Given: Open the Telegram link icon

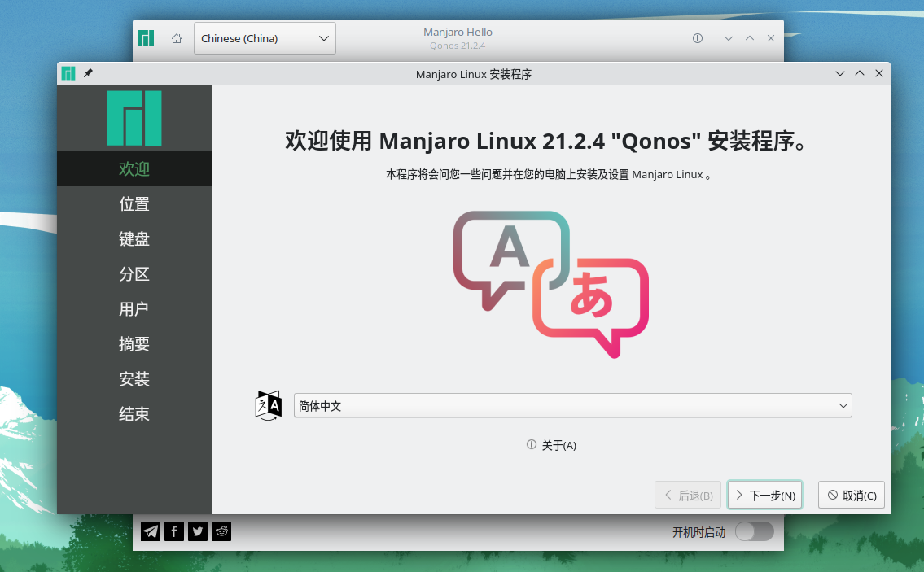Looking at the screenshot, I should coord(151,531).
